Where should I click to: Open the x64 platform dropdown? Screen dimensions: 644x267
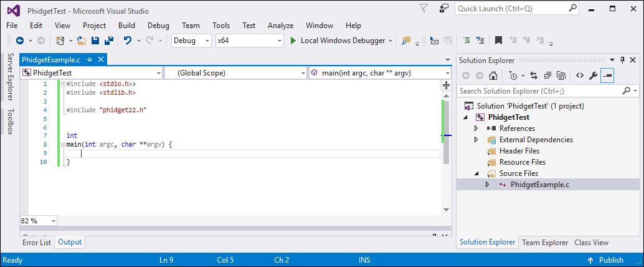(x=250, y=41)
